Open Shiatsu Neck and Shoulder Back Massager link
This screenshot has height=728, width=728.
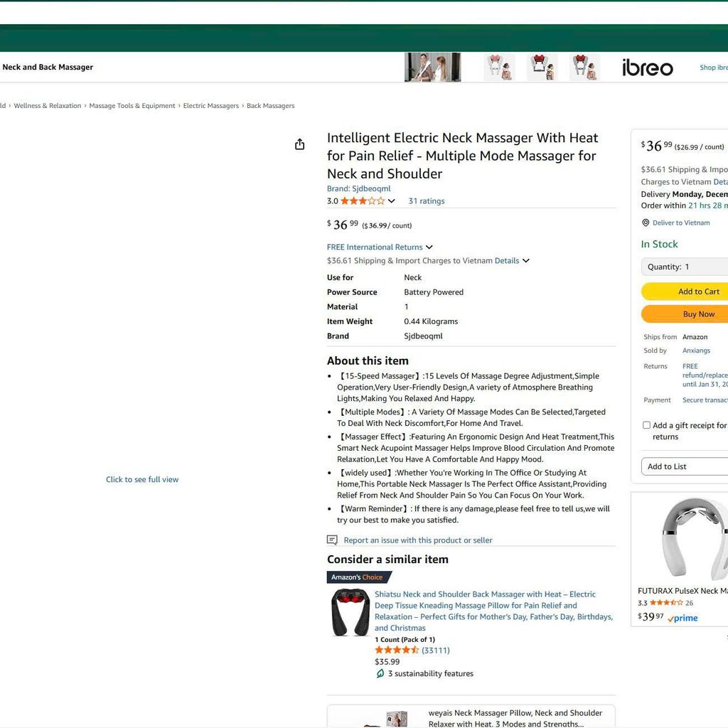tap(493, 611)
